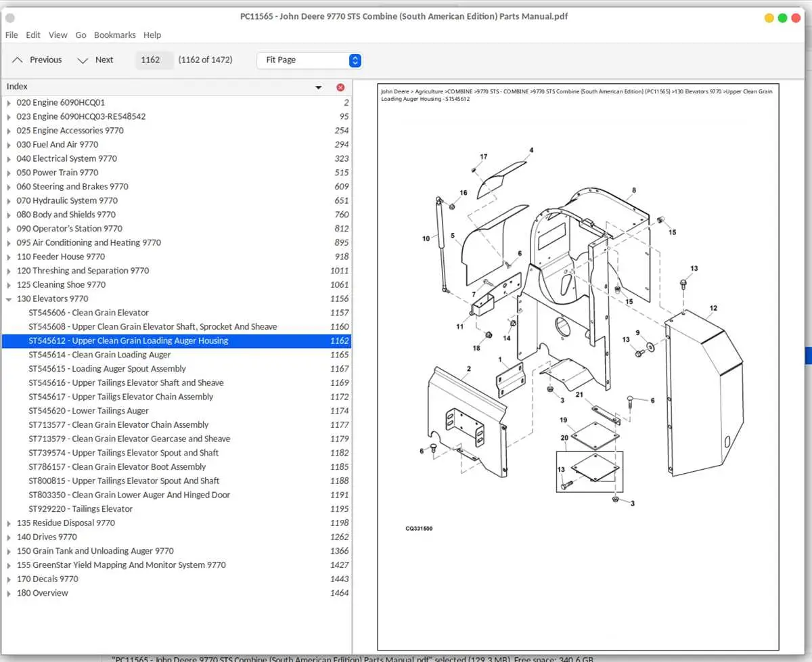The width and height of the screenshot is (812, 662).
Task: Expand 050 Power Train 9770 section
Action: click(9, 173)
